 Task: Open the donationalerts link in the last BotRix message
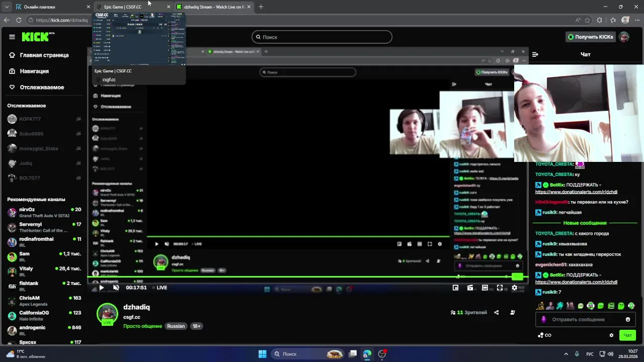click(x=576, y=282)
